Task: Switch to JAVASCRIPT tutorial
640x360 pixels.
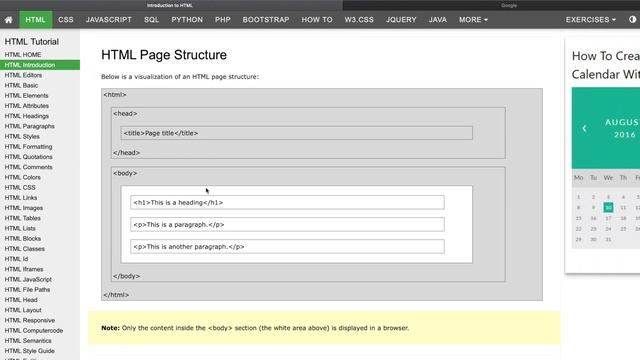Action: coord(109,20)
